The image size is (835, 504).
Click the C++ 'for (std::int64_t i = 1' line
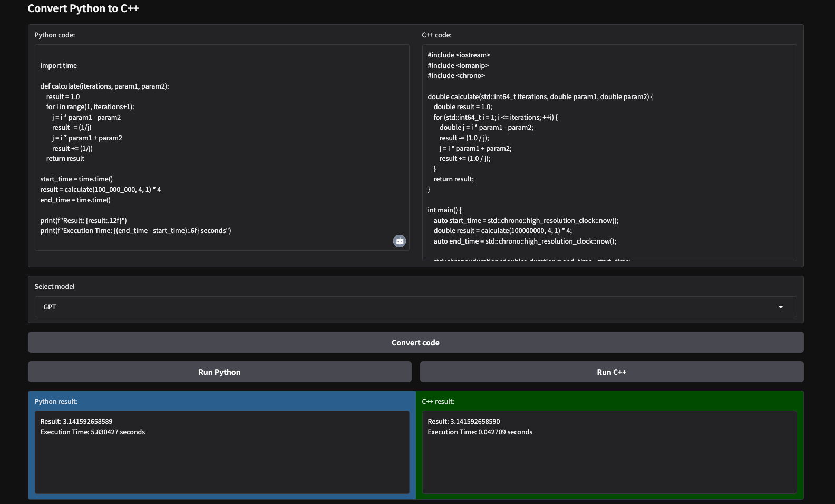(496, 118)
